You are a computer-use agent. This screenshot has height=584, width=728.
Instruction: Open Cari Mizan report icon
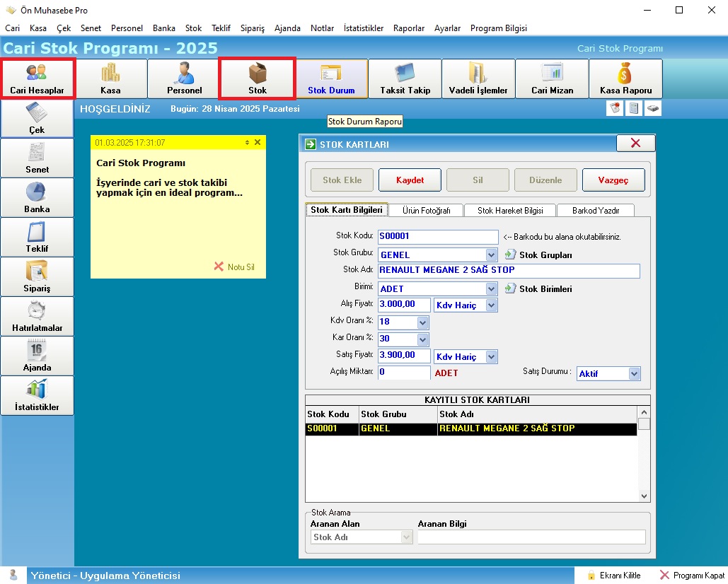click(x=552, y=78)
